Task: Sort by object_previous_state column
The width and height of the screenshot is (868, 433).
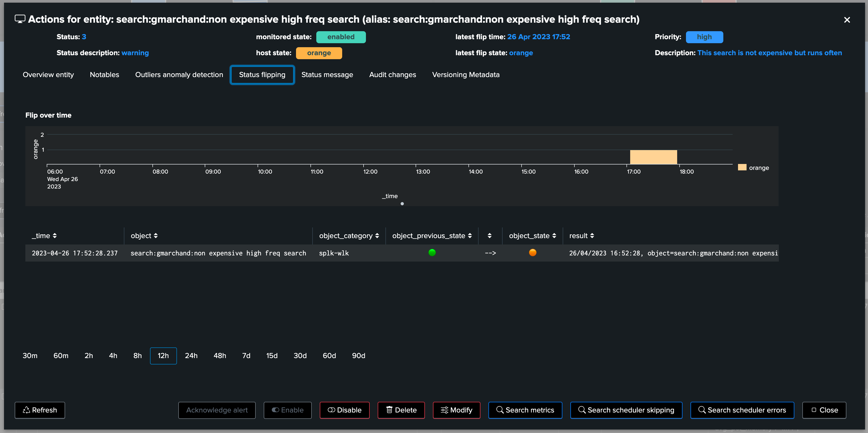Action: [x=432, y=236]
